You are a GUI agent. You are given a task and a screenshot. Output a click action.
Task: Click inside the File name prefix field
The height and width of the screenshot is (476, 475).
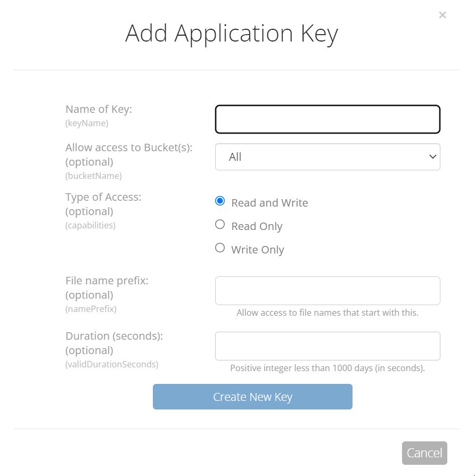[327, 291]
